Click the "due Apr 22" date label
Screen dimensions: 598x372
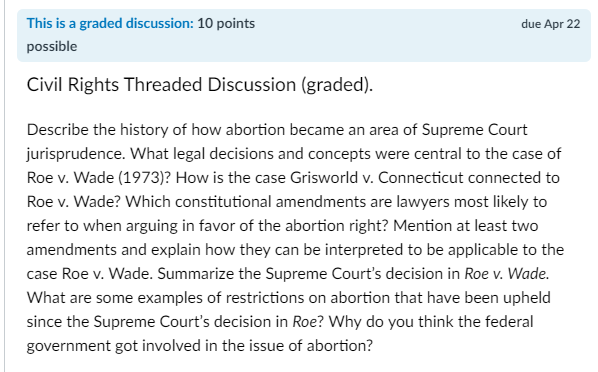click(550, 24)
